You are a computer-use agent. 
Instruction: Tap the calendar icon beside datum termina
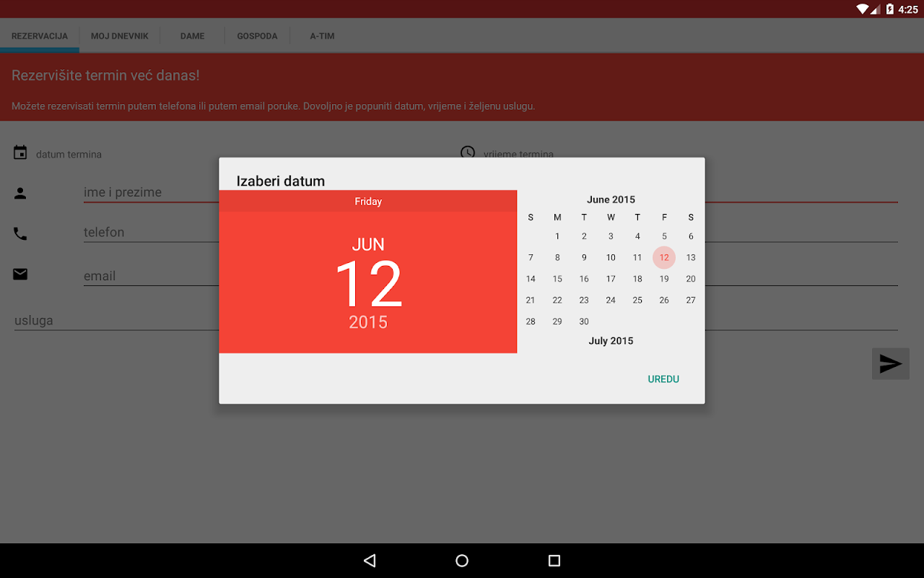point(20,152)
